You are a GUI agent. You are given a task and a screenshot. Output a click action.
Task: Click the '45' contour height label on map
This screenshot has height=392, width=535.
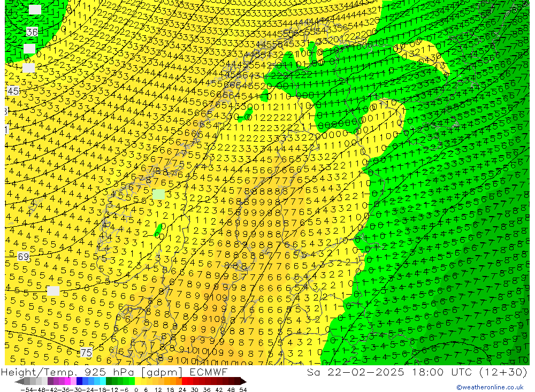(x=13, y=91)
